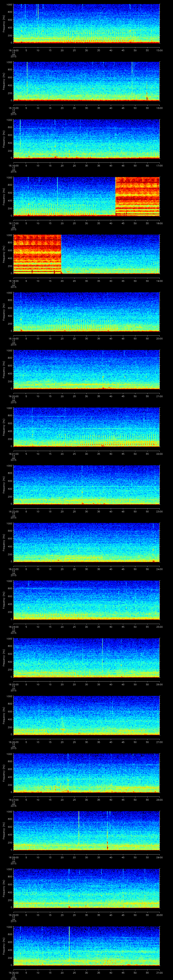Screen dimensions: 173x980
Task: Click the '15:00' end time label
Action: (160, 50)
